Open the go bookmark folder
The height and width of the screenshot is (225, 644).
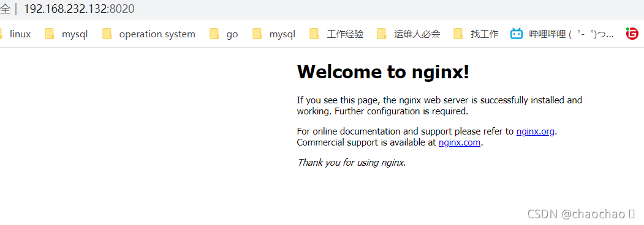[224, 34]
